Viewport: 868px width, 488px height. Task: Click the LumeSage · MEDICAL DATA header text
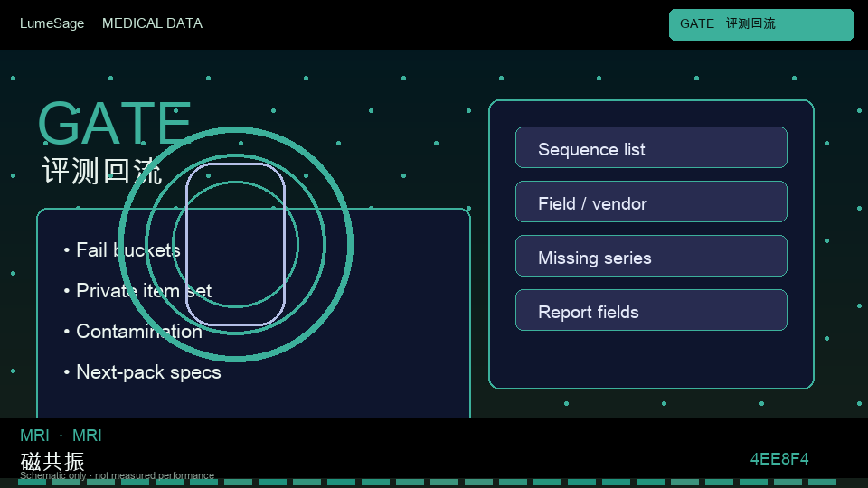[x=111, y=23]
